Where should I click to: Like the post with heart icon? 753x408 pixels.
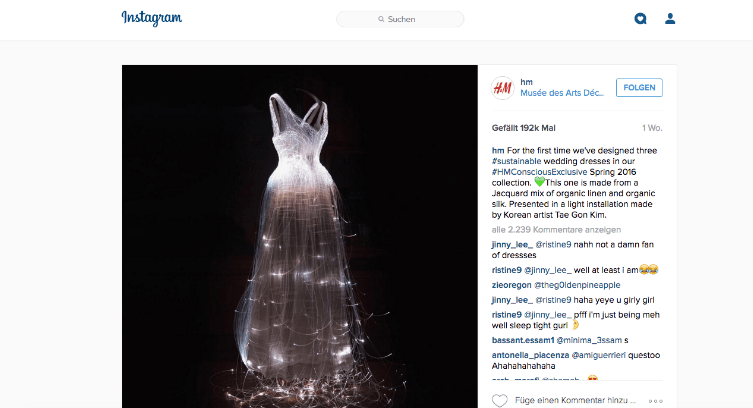(x=499, y=400)
